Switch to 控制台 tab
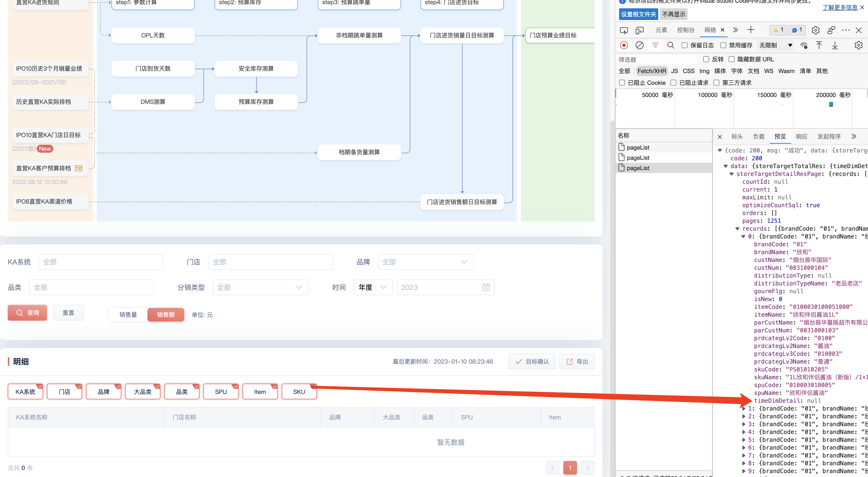 point(686,30)
